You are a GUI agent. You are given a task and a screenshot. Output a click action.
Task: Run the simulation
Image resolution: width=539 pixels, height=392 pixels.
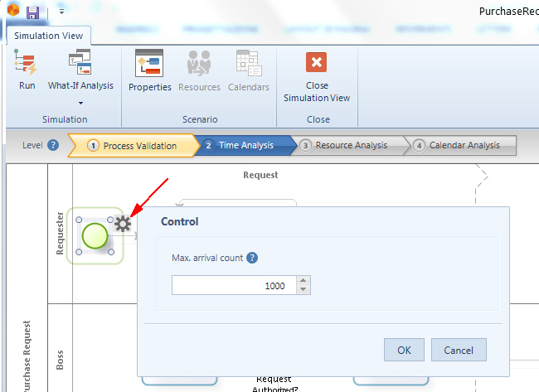point(27,70)
